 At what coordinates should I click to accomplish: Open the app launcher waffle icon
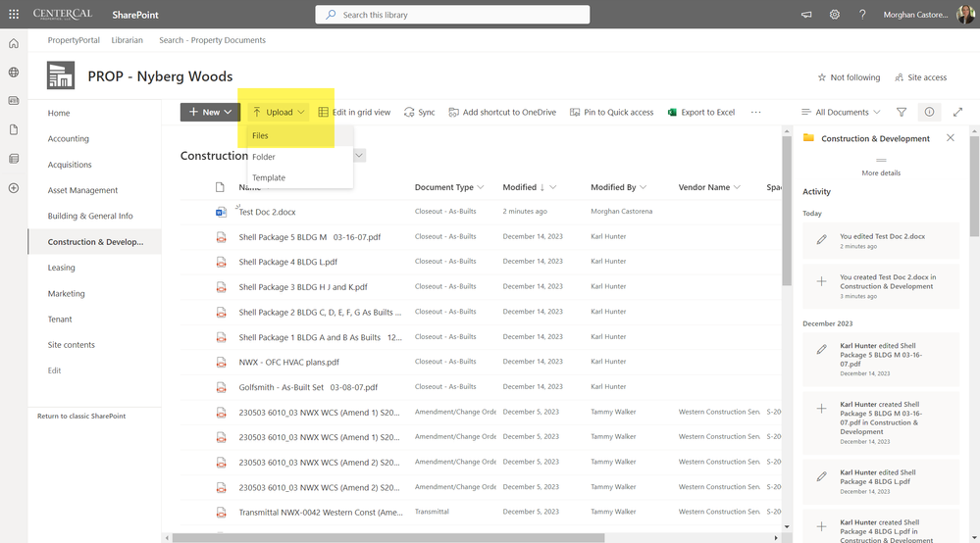(x=14, y=14)
